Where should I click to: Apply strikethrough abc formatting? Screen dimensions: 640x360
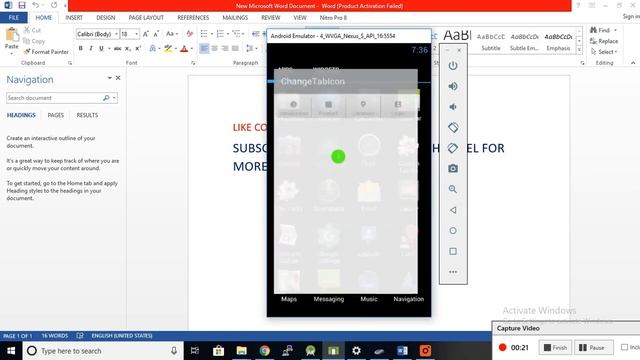(118, 49)
